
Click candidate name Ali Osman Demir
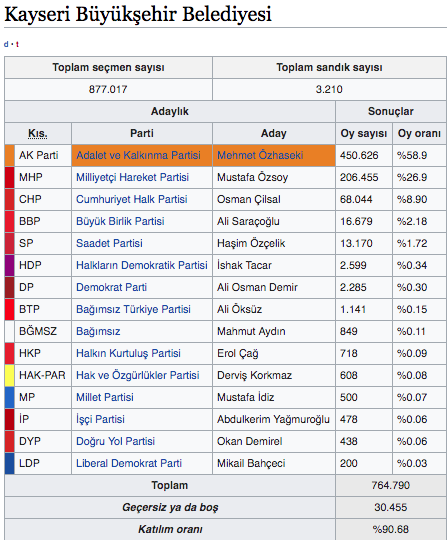pyautogui.click(x=257, y=287)
